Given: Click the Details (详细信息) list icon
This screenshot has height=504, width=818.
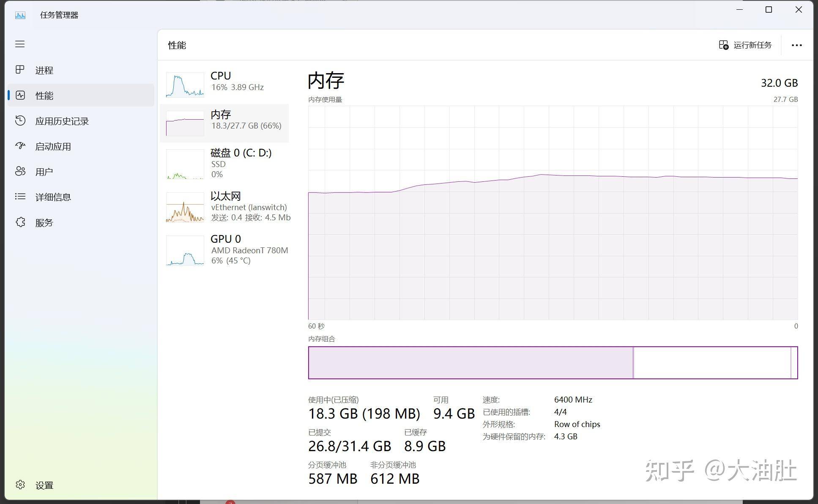Looking at the screenshot, I should 20,197.
